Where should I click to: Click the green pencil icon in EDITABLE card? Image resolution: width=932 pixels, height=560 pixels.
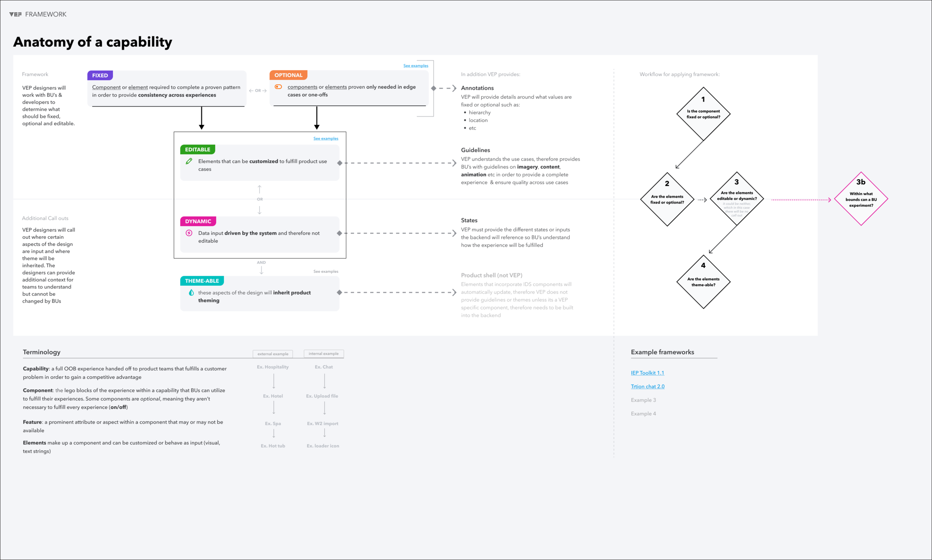click(x=189, y=161)
